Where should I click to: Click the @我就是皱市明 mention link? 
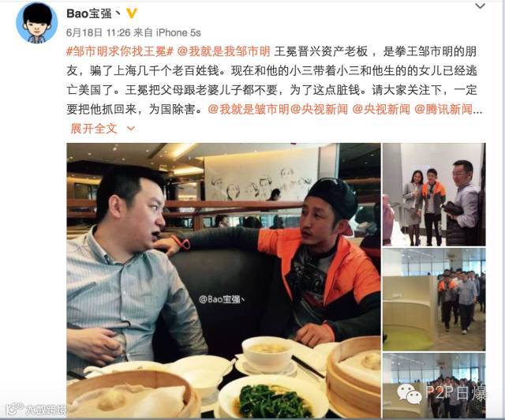click(x=249, y=109)
